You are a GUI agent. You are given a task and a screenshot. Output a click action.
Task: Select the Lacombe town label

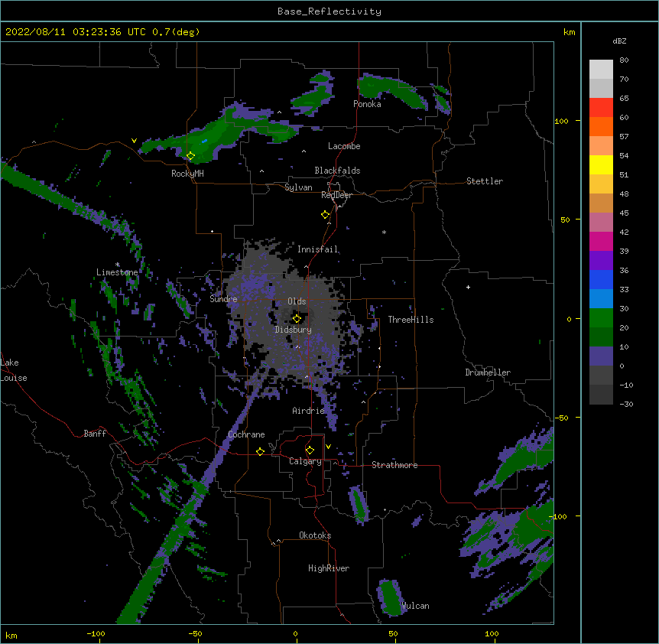coord(344,146)
